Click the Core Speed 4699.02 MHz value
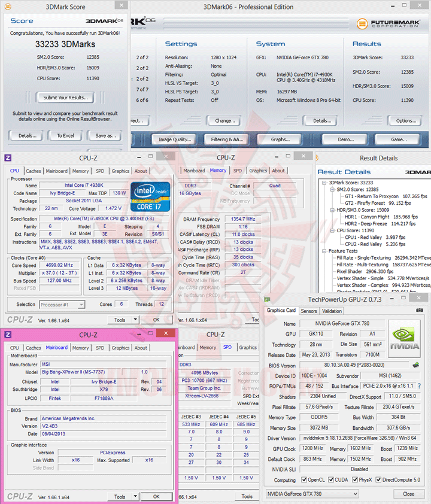The width and height of the screenshot is (431, 504). point(59,265)
